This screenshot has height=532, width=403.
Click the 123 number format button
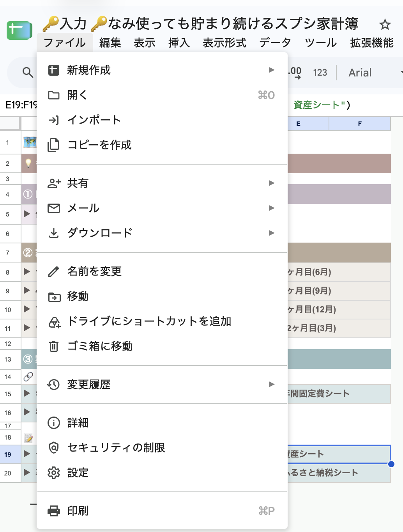pos(320,73)
